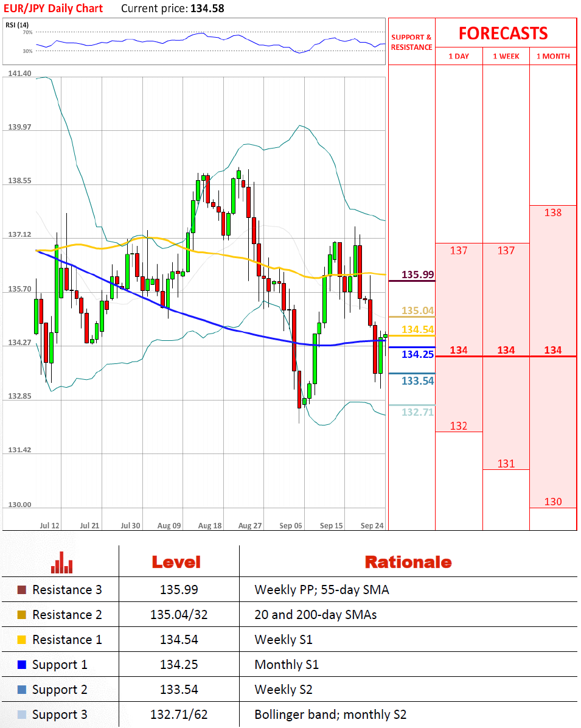Click the Support 2 steel-blue color swatch
Viewport: 581px width, 728px height.
22,690
